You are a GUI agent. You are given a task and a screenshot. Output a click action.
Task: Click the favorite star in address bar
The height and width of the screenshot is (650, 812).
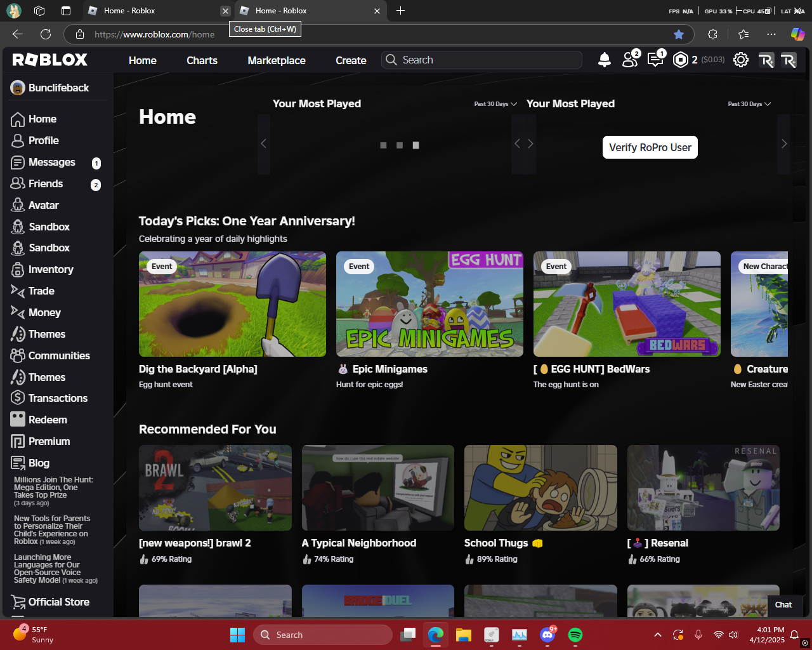[x=679, y=34]
